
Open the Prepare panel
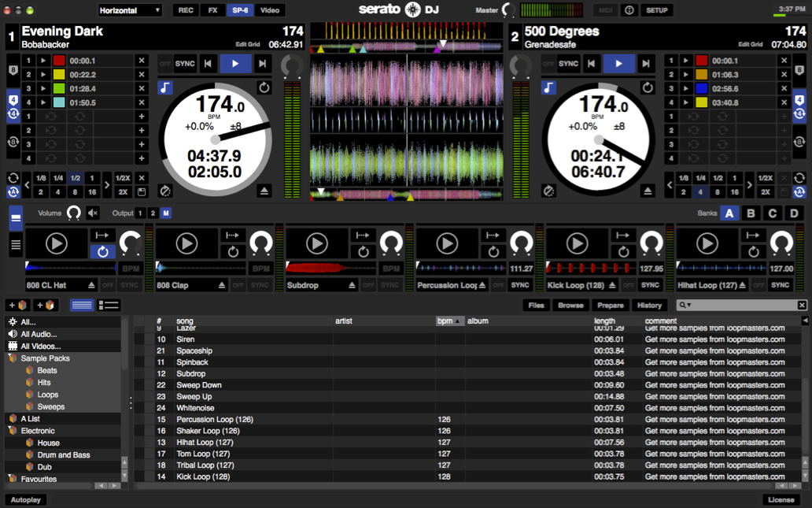[x=611, y=306]
